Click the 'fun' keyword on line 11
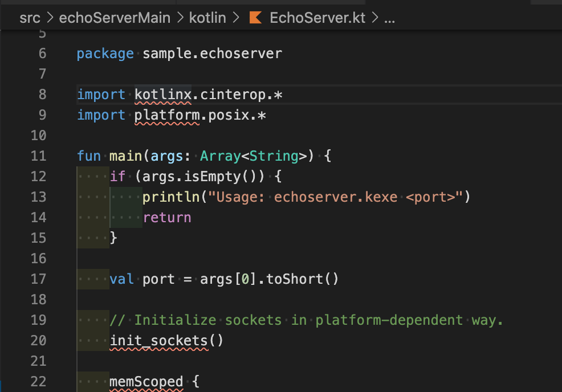The height and width of the screenshot is (392, 562). [88, 156]
